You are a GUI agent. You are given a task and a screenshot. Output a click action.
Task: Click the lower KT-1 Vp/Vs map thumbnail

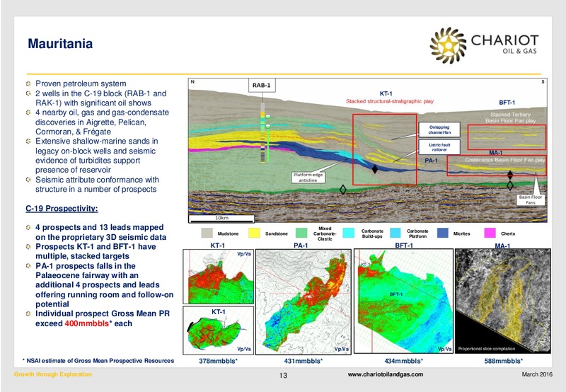[218, 330]
